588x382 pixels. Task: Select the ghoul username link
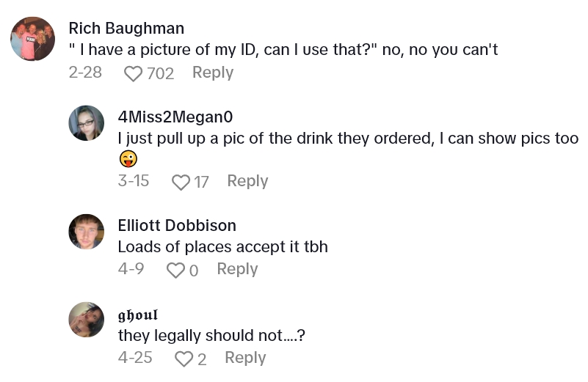click(x=138, y=315)
